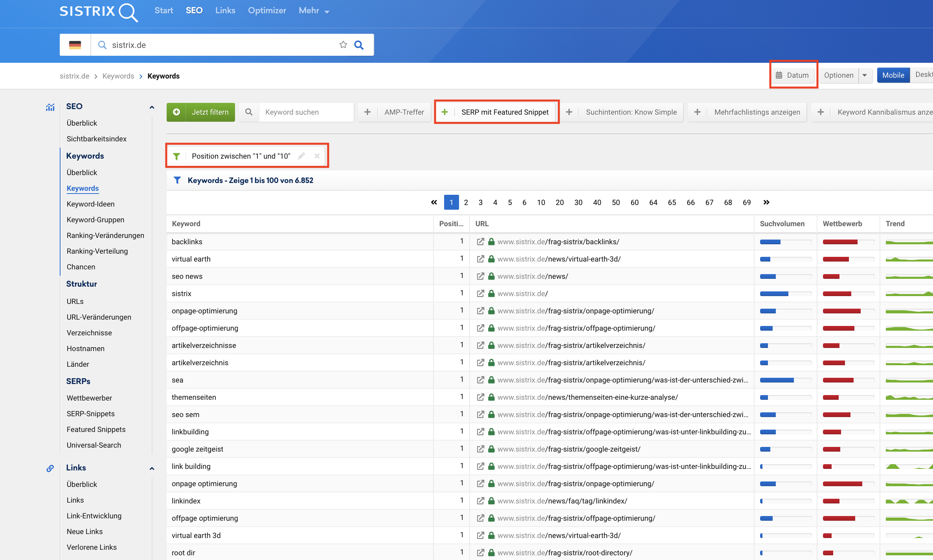Click the SEO chart icon in sidebar
Viewport: 933px width, 560px height.
point(50,107)
